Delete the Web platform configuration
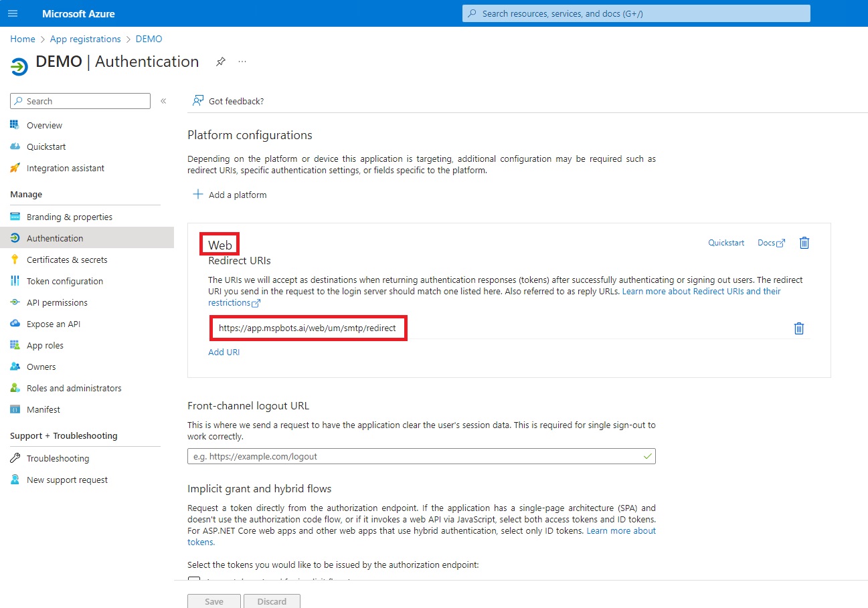 [x=804, y=243]
